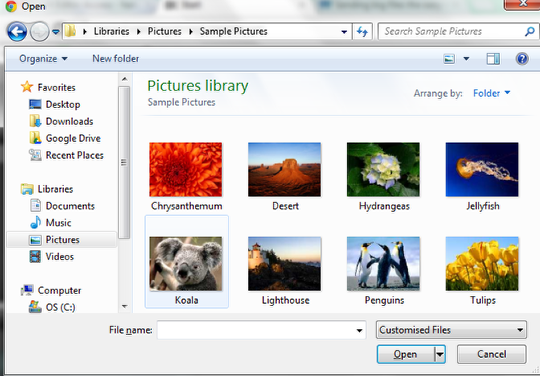
Task: Open Arrange by Folder dropdown
Action: coord(491,93)
